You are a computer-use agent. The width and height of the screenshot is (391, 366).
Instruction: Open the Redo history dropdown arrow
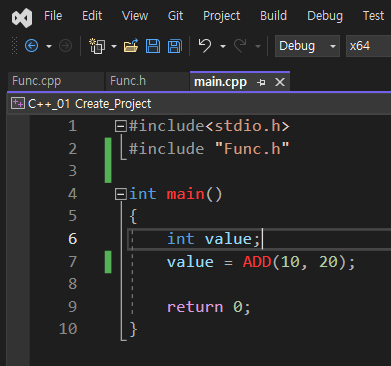[258, 46]
